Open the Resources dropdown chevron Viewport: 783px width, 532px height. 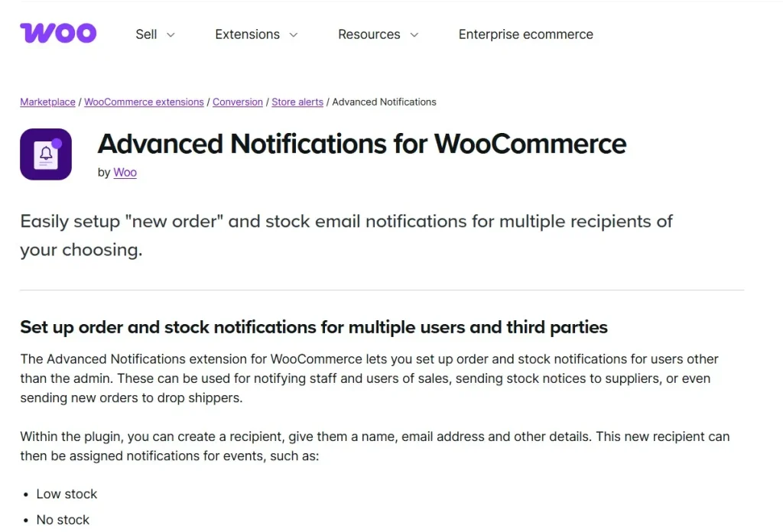(414, 35)
